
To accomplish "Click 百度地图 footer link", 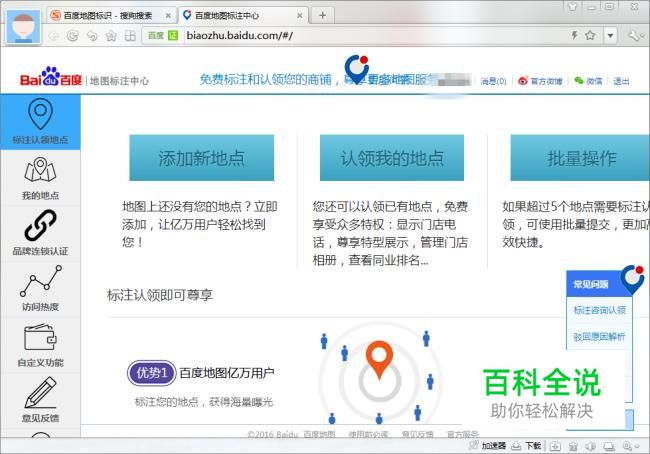I will (319, 434).
